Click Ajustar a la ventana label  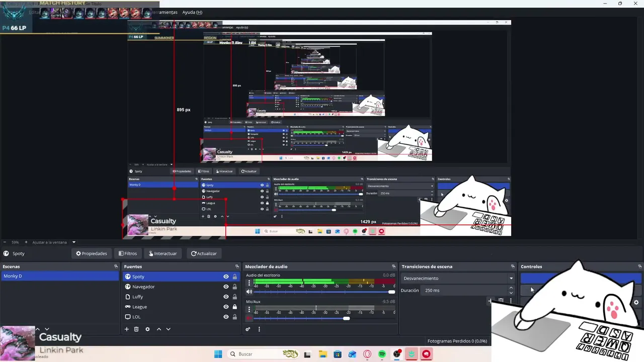tap(49, 242)
